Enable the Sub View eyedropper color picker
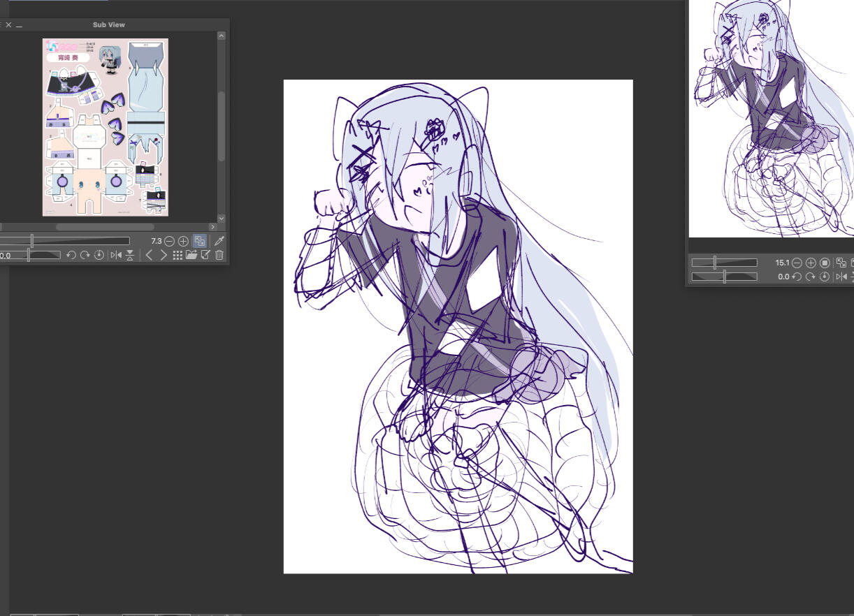Viewport: 854px width, 616px height. (219, 241)
